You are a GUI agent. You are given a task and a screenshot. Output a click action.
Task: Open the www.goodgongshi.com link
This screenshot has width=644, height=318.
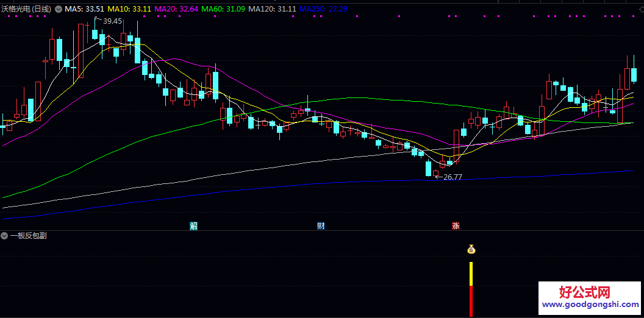pyautogui.click(x=589, y=305)
